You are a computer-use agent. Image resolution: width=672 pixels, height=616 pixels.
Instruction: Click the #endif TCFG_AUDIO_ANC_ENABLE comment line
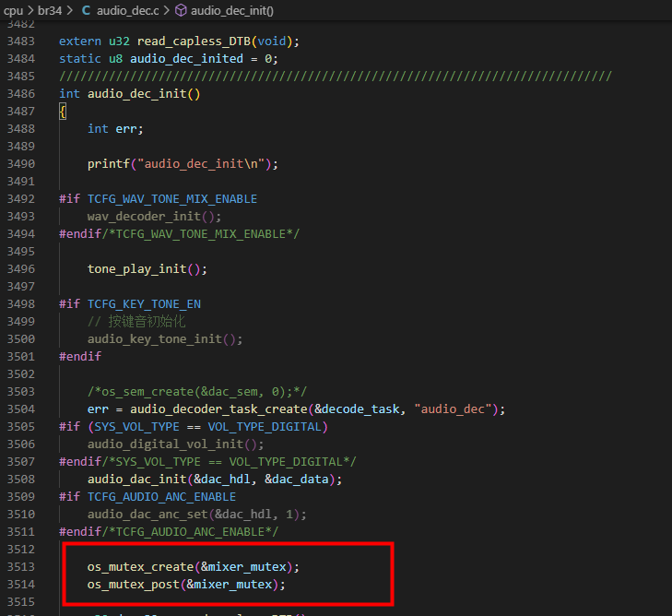169,532
